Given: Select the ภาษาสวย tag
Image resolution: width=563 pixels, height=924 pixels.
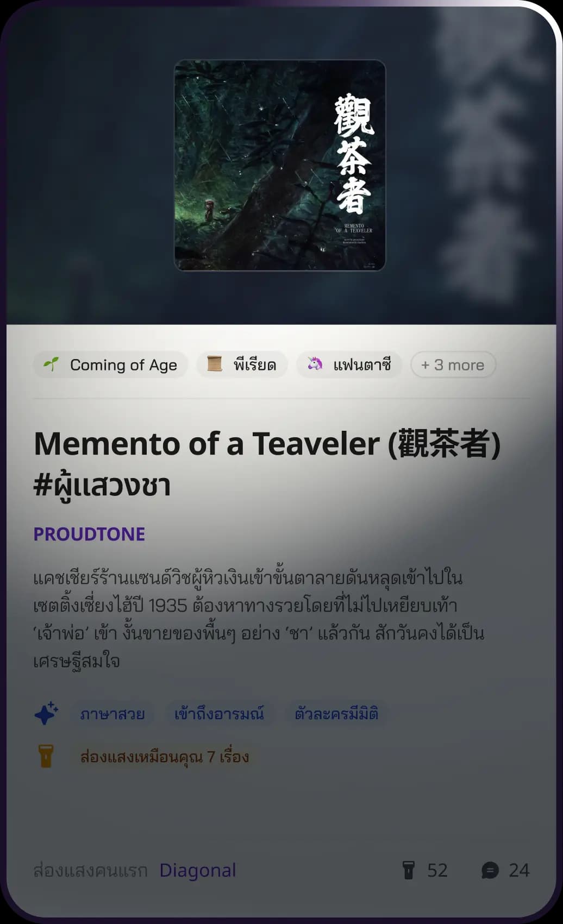Looking at the screenshot, I should pos(112,714).
